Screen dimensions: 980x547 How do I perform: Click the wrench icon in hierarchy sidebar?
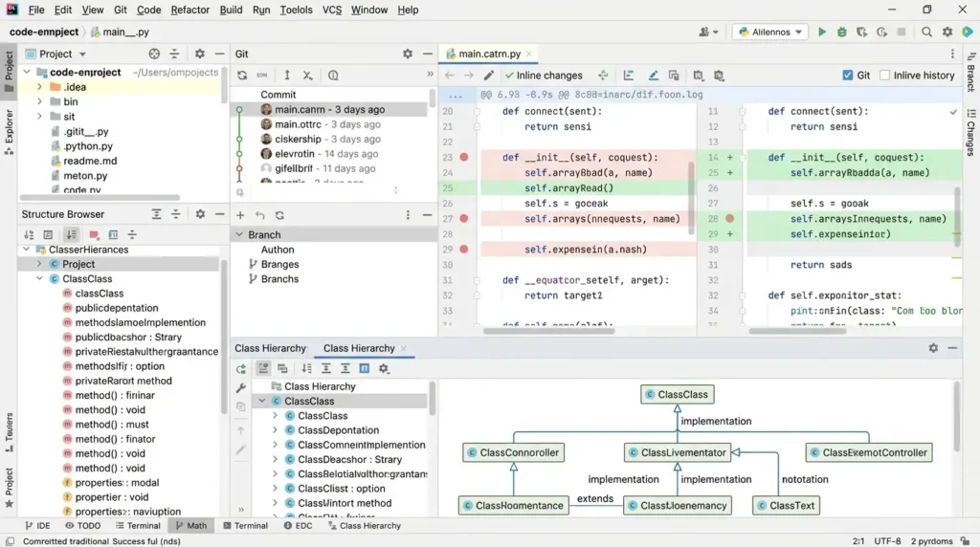point(240,388)
